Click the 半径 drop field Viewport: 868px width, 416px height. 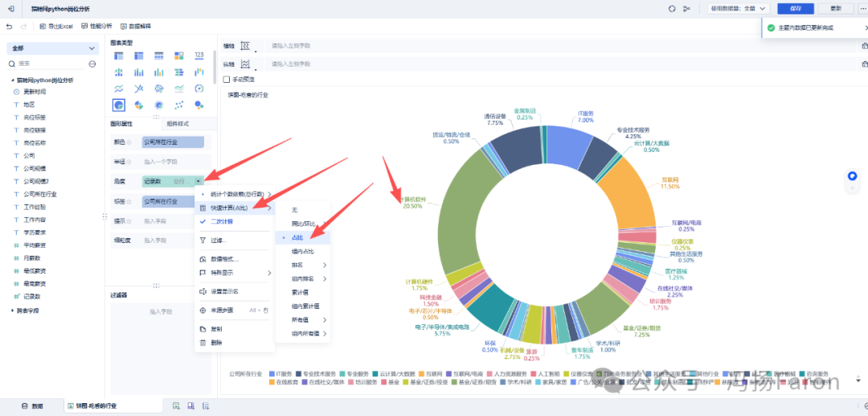pos(173,162)
